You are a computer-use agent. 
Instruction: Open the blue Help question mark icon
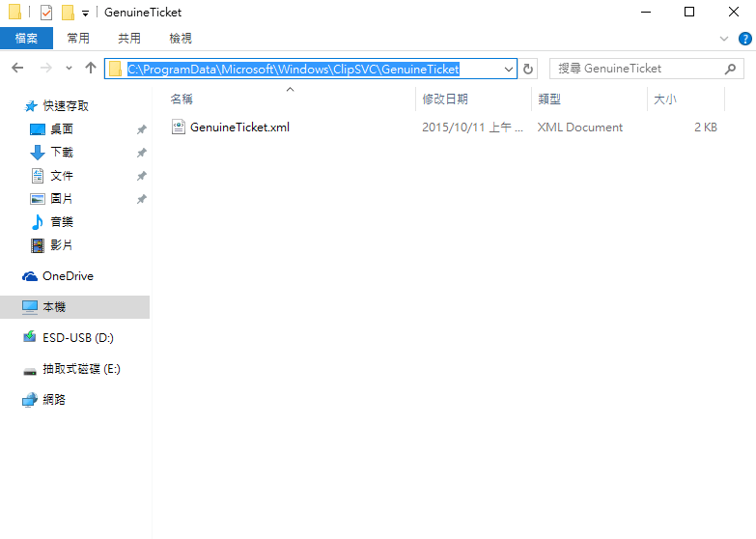pyautogui.click(x=745, y=39)
